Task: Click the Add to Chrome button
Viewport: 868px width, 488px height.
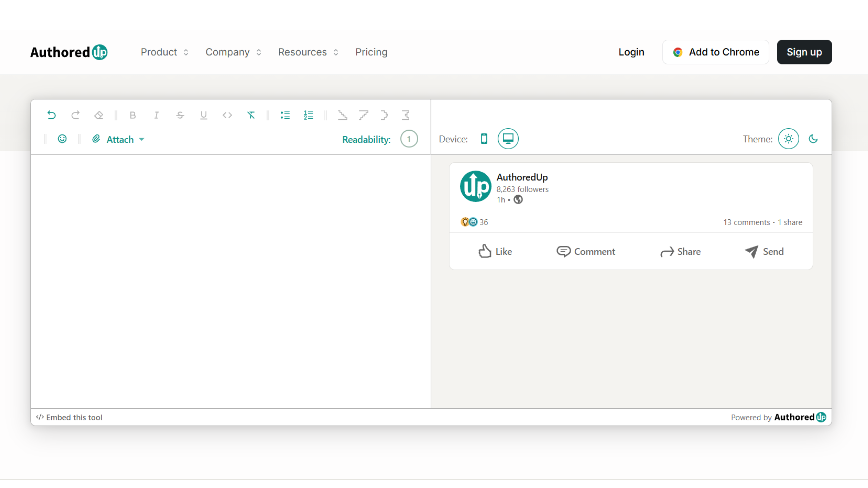Action: [x=715, y=52]
